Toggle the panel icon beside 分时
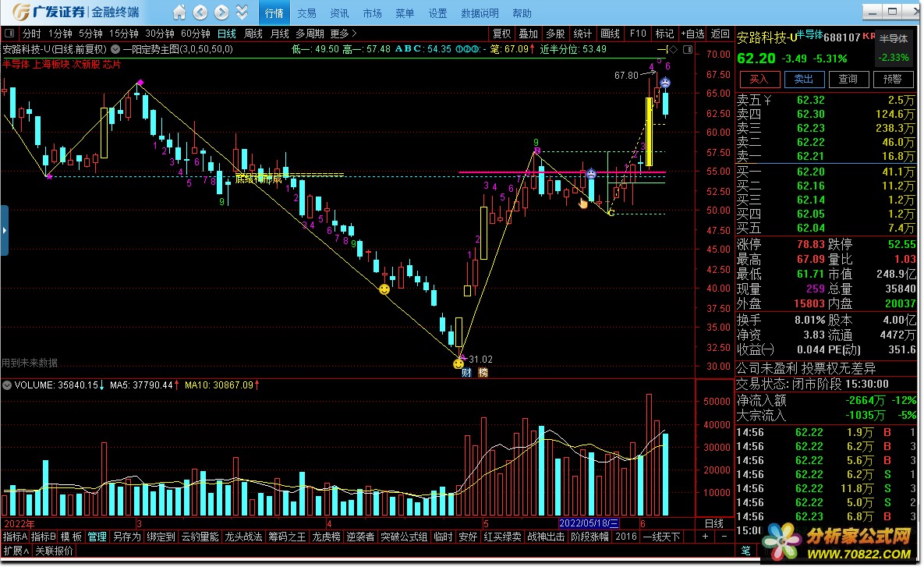Image resolution: width=924 pixels, height=567 pixels. coord(9,34)
